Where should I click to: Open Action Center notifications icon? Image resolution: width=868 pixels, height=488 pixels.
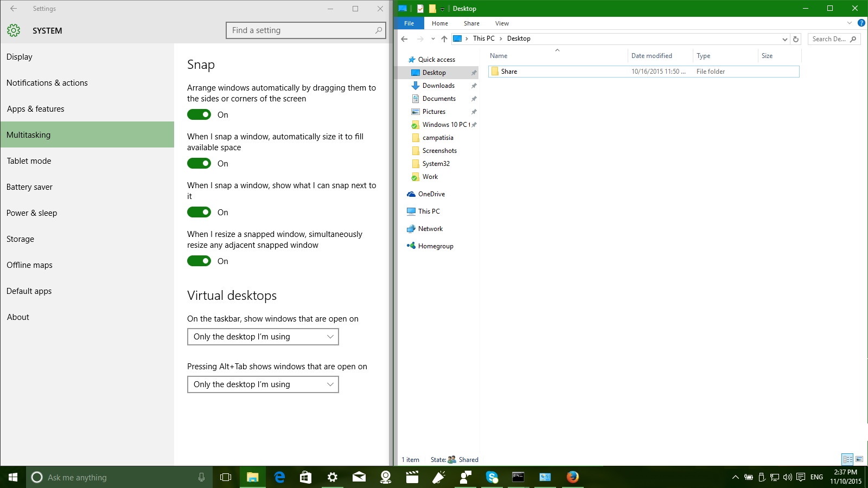[801, 477]
